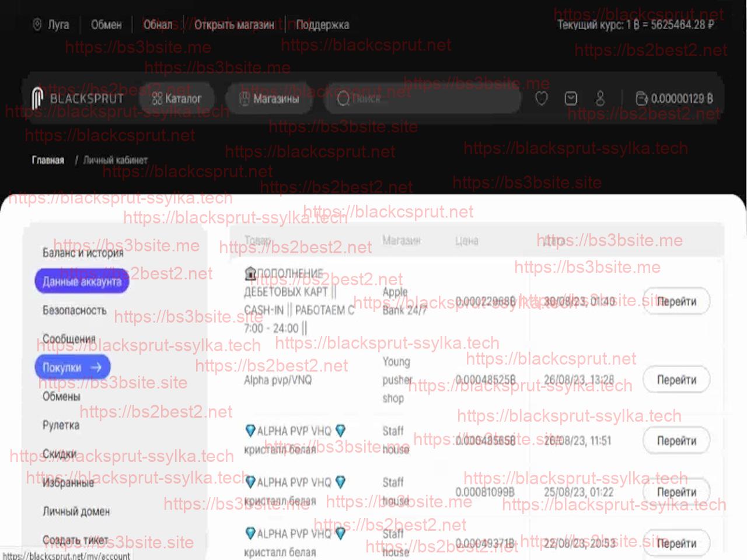Image resolution: width=747 pixels, height=560 pixels.
Task: Open the Обнал link in top bar
Action: pos(158,24)
